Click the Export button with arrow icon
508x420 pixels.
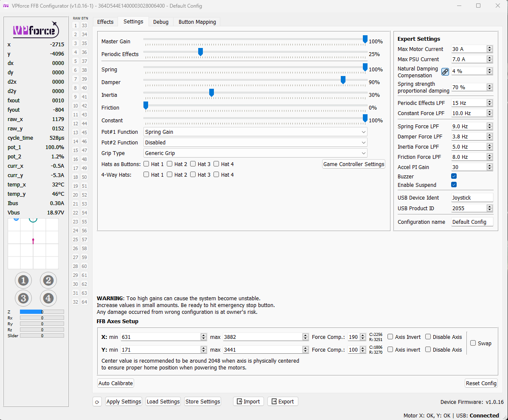(x=283, y=401)
